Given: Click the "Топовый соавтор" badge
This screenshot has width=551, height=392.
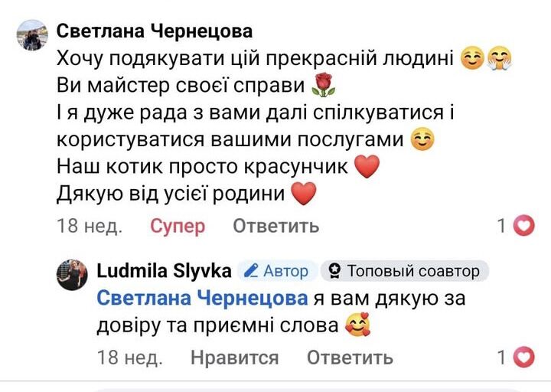Looking at the screenshot, I should click(405, 271).
